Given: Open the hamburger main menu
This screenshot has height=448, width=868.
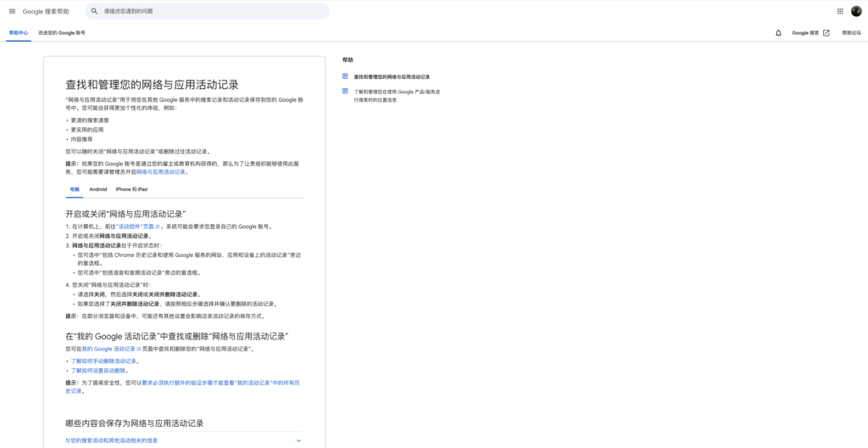Looking at the screenshot, I should pos(12,11).
